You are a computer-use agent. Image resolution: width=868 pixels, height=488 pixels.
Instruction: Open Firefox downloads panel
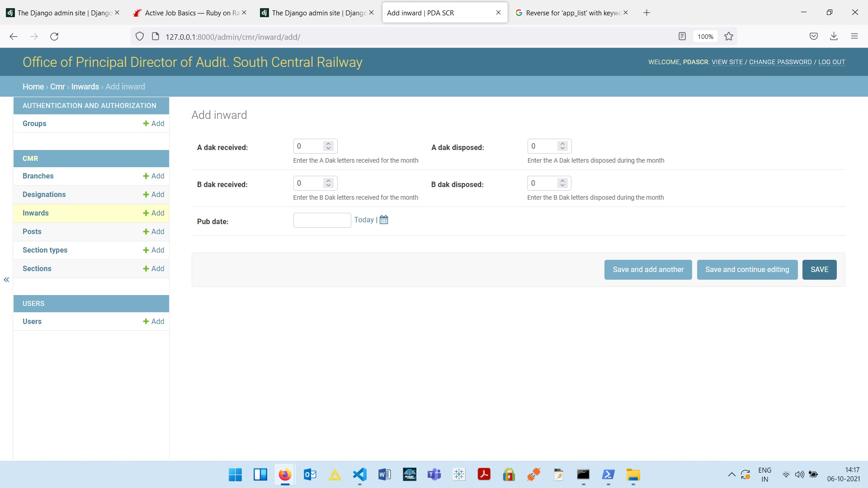coord(834,37)
